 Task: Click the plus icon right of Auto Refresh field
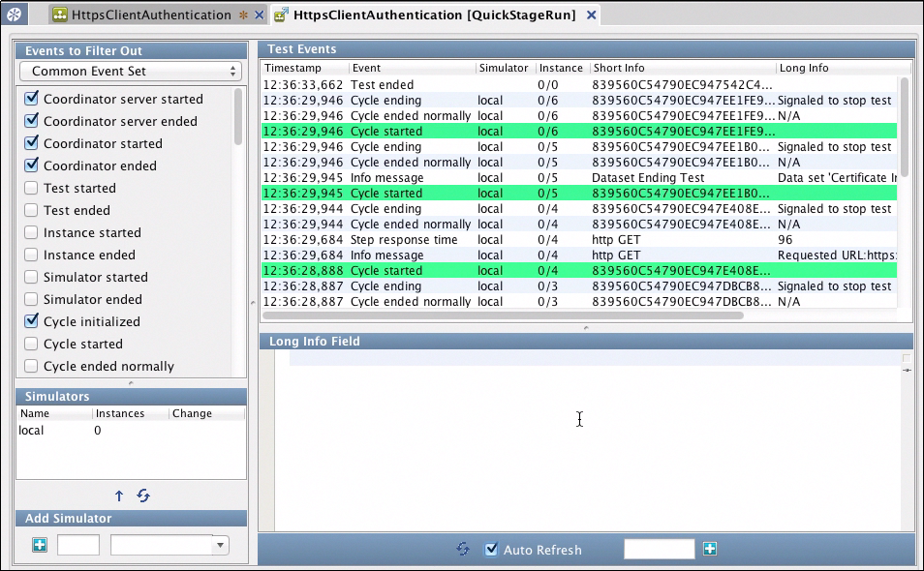(710, 549)
